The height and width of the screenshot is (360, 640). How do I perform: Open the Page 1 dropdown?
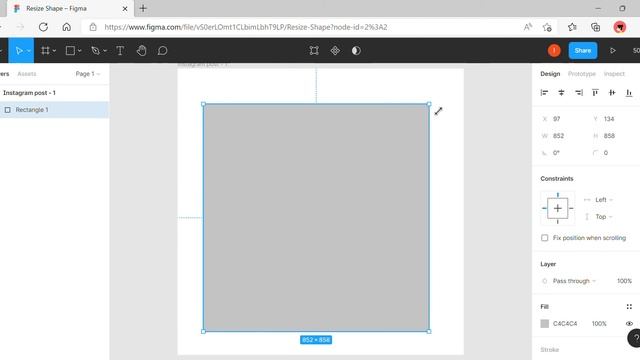87,74
